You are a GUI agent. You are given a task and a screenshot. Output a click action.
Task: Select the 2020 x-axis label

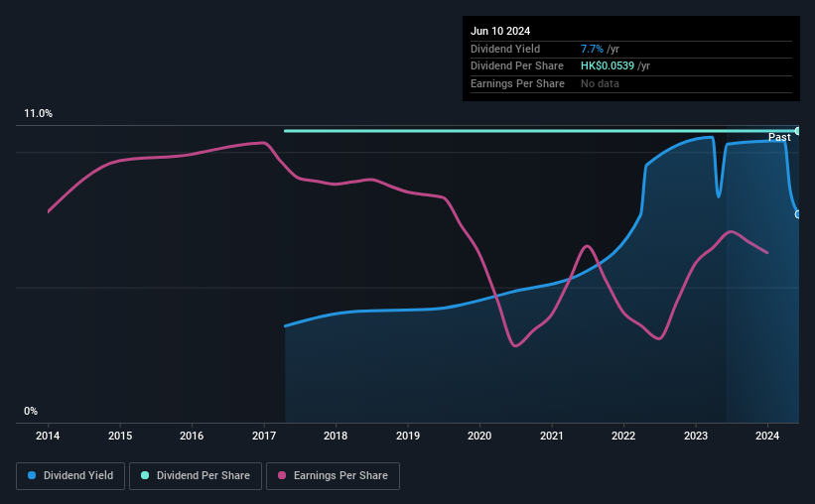[479, 436]
